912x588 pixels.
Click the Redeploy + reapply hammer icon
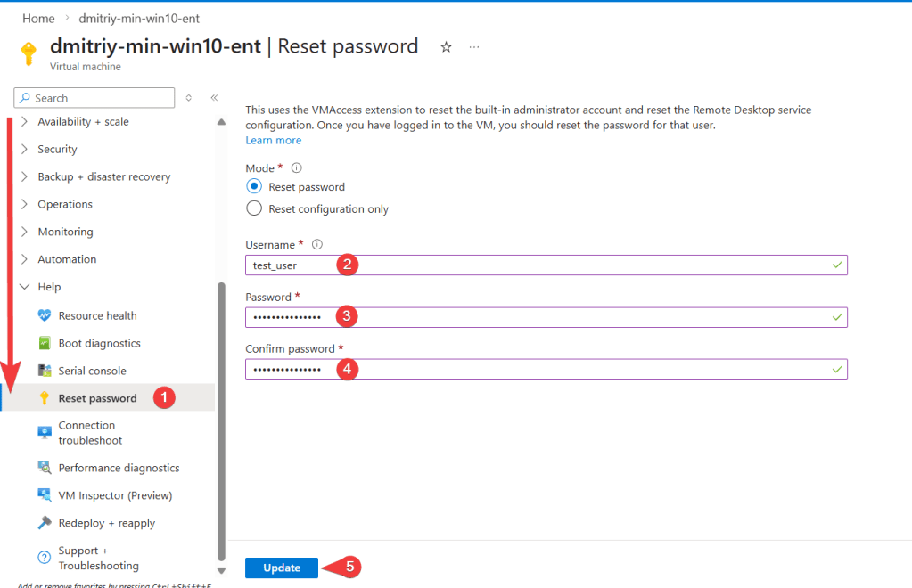click(45, 523)
